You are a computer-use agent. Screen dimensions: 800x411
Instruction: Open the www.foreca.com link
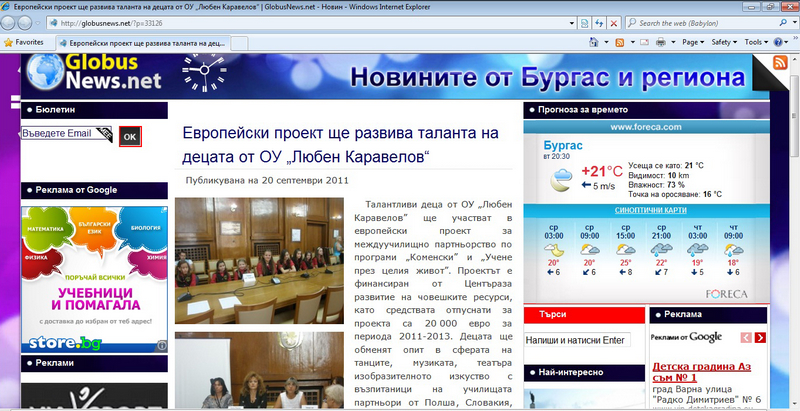[646, 127]
